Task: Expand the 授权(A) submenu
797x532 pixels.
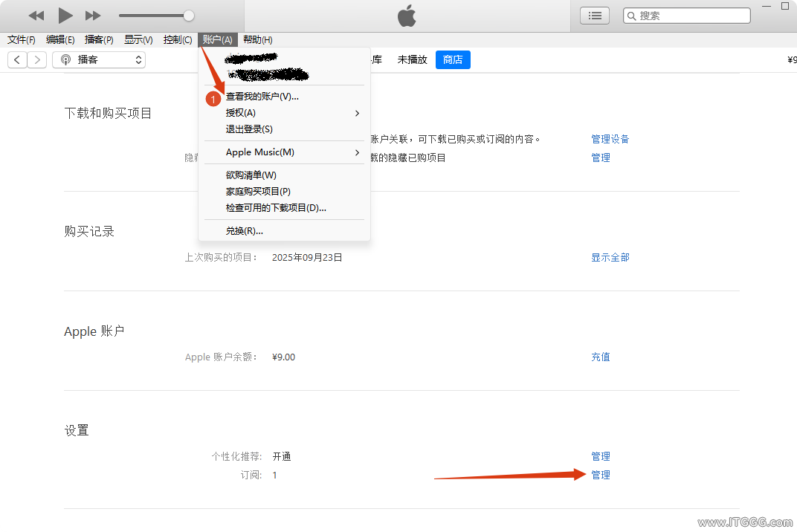Action: (284, 113)
